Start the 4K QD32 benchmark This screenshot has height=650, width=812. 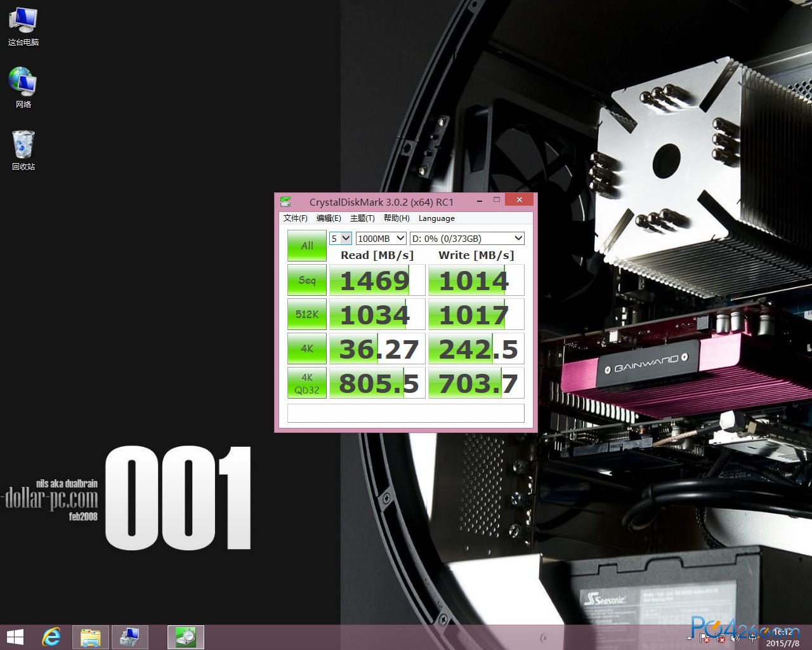pyautogui.click(x=307, y=383)
